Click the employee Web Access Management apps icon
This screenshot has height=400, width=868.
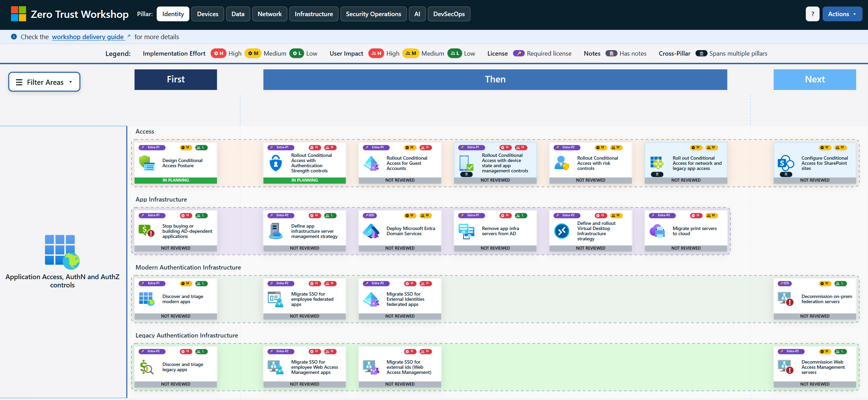click(x=276, y=367)
